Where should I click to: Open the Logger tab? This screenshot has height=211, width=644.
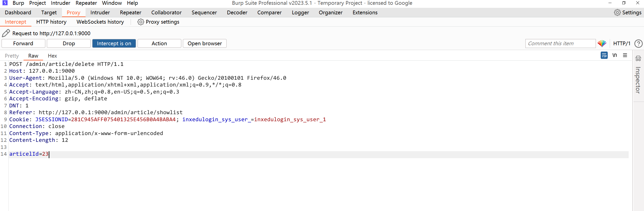[300, 13]
